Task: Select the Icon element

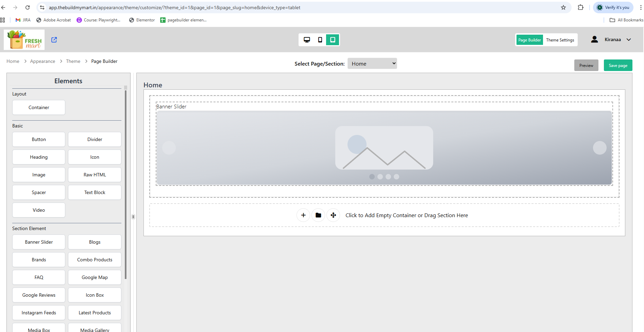Action: (95, 157)
